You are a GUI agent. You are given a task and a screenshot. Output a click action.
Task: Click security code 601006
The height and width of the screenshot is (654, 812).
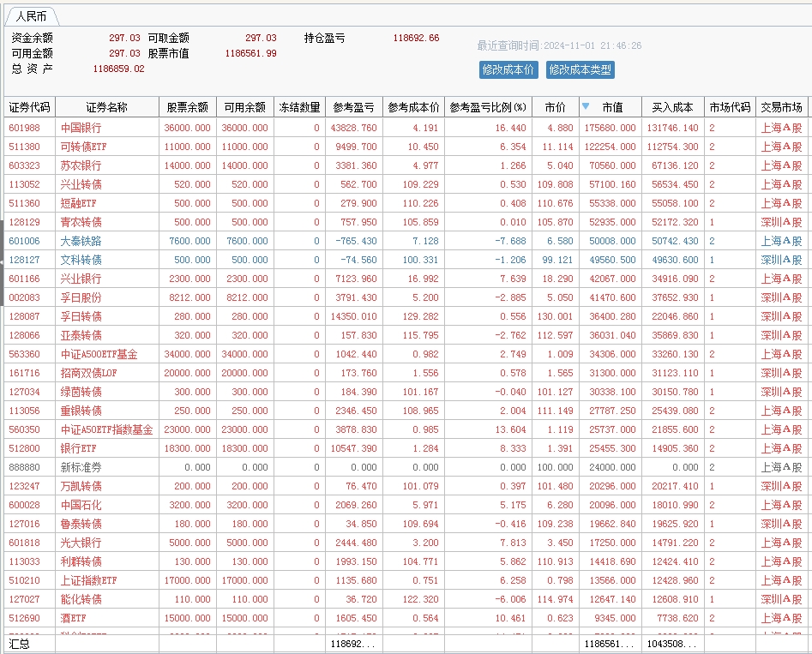click(x=24, y=241)
